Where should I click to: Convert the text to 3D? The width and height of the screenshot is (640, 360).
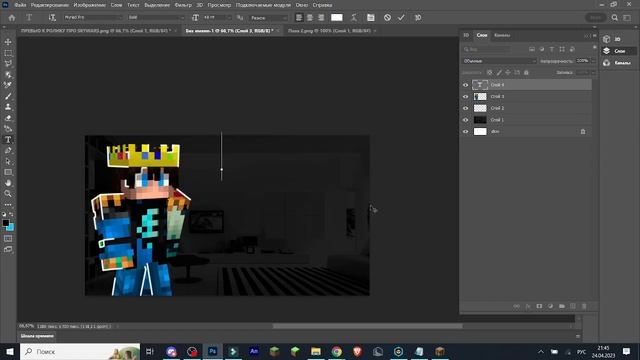(418, 18)
